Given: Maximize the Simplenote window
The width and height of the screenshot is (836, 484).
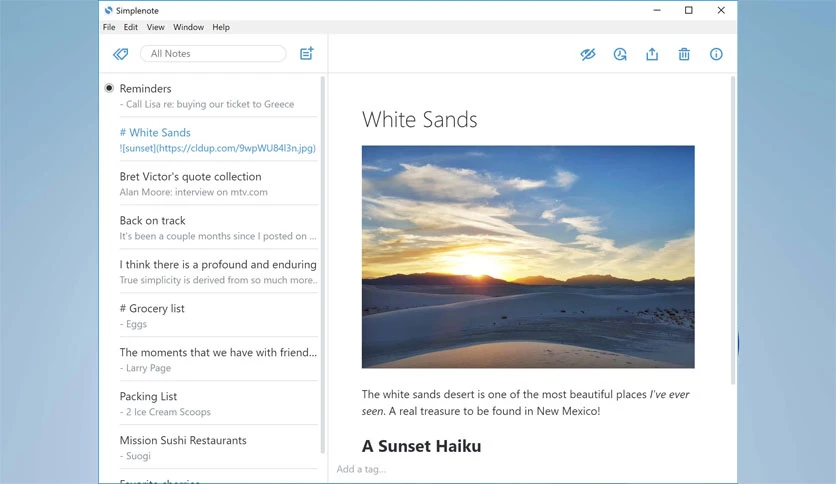Looking at the screenshot, I should pos(689,10).
